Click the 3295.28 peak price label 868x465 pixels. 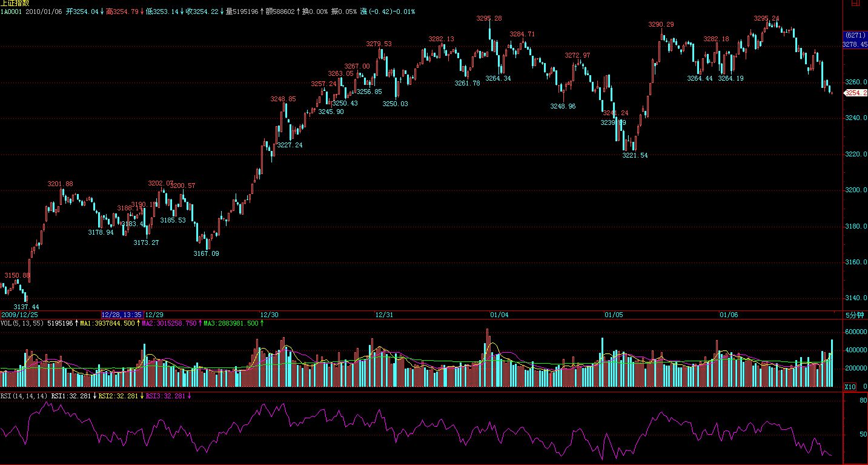click(x=489, y=18)
